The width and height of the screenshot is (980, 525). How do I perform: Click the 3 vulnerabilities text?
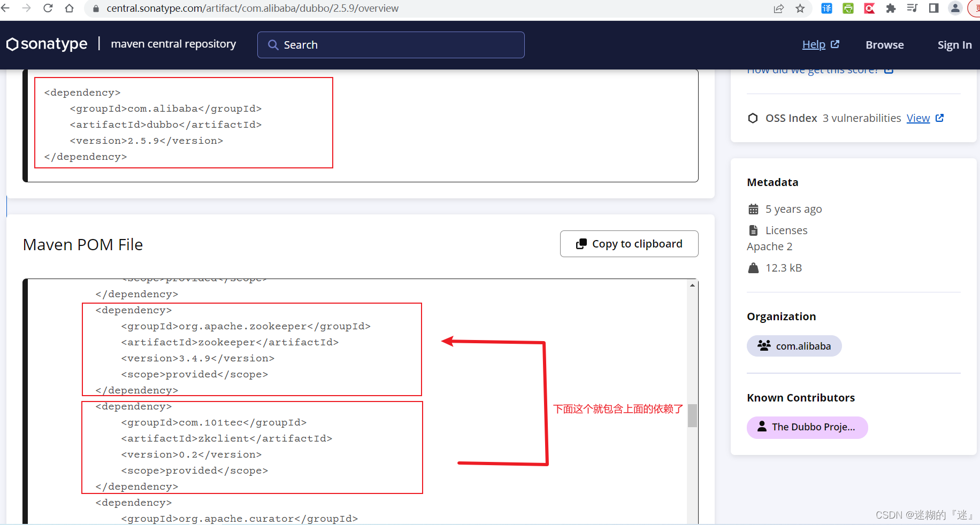[x=862, y=118]
